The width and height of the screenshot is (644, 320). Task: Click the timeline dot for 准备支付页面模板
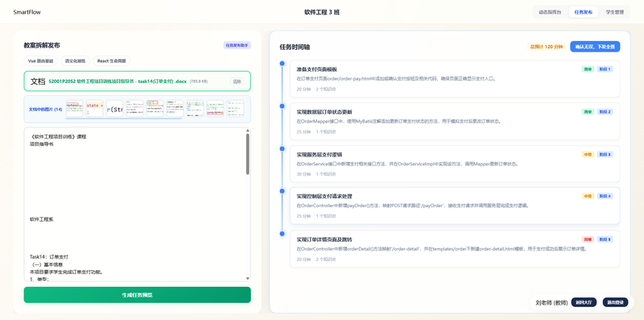pyautogui.click(x=282, y=64)
